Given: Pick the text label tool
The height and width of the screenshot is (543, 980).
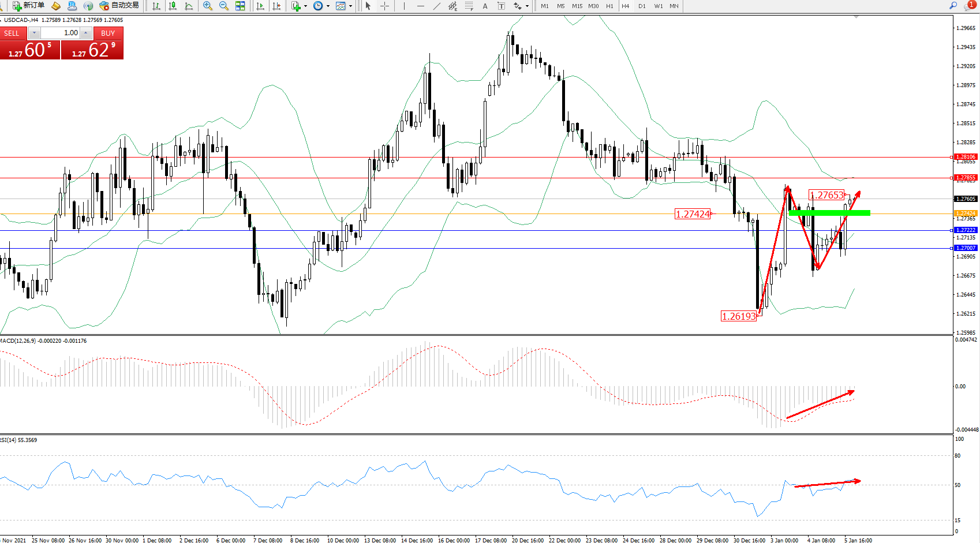Looking at the screenshot, I should [485, 6].
